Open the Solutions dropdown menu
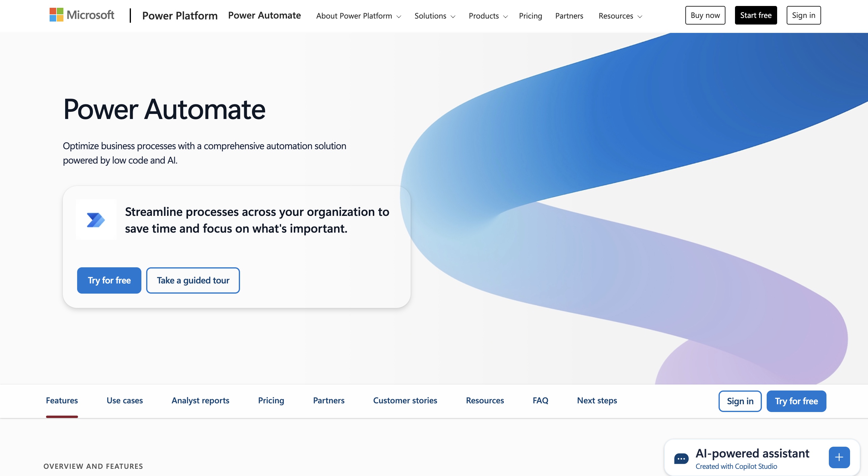This screenshot has height=476, width=868. click(x=435, y=16)
